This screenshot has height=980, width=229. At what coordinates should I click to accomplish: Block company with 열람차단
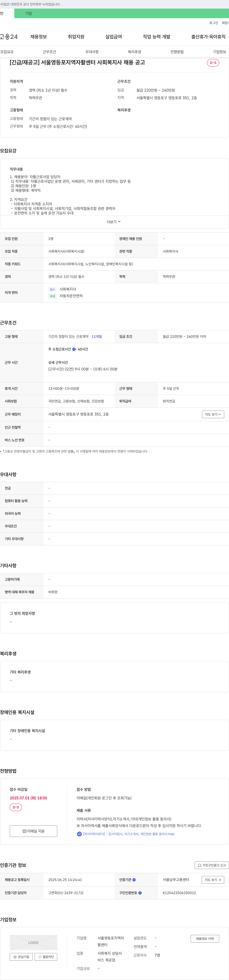46,957
